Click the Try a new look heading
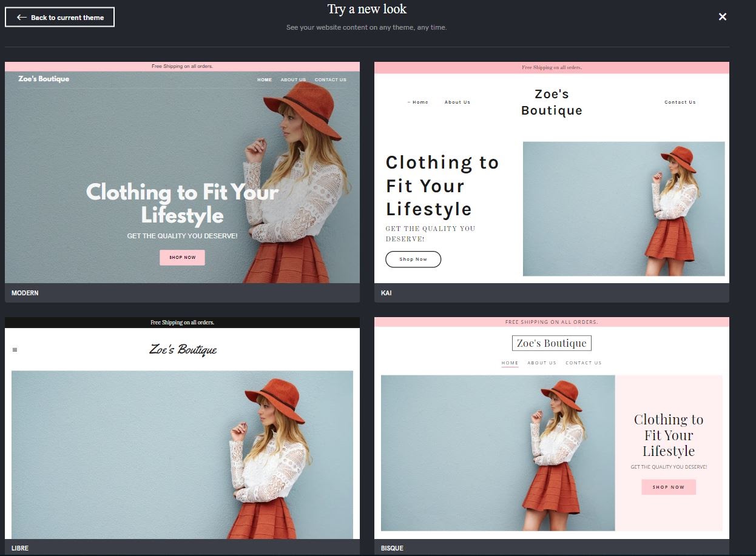Image resolution: width=756 pixels, height=556 pixels. tap(367, 9)
